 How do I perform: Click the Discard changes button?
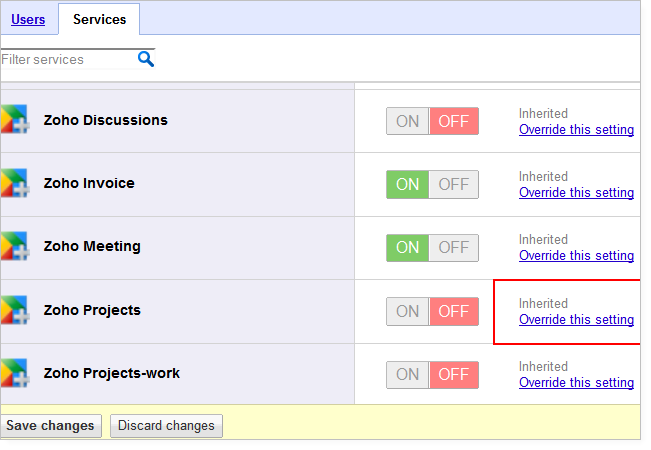click(166, 426)
